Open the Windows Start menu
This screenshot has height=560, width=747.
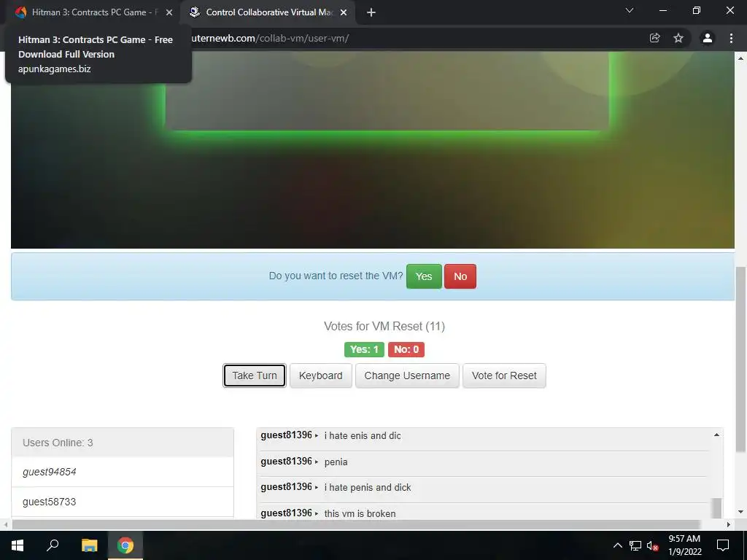pos(18,545)
